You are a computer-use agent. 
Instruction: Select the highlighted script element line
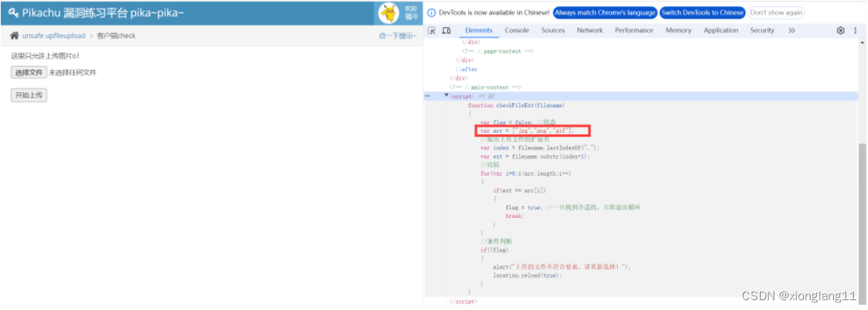(x=641, y=96)
